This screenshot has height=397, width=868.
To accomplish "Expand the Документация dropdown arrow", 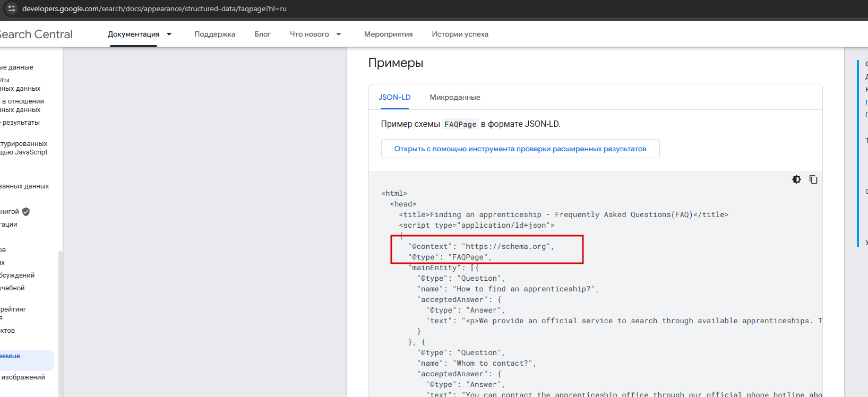I will tap(169, 34).
